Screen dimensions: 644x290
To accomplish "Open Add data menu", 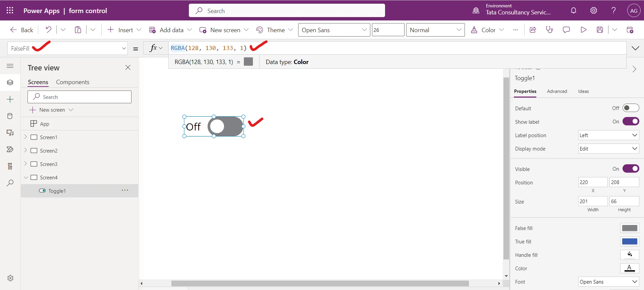I will click(170, 30).
